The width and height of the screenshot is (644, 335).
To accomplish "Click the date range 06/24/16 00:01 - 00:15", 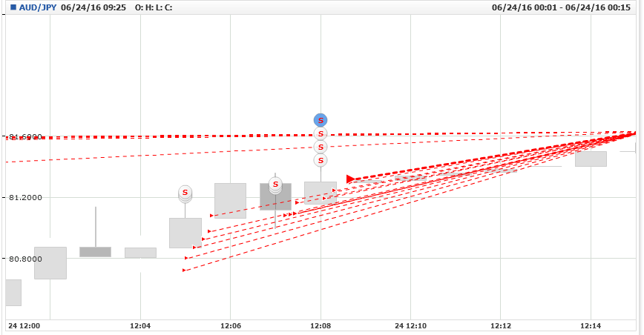I will 561,7.
